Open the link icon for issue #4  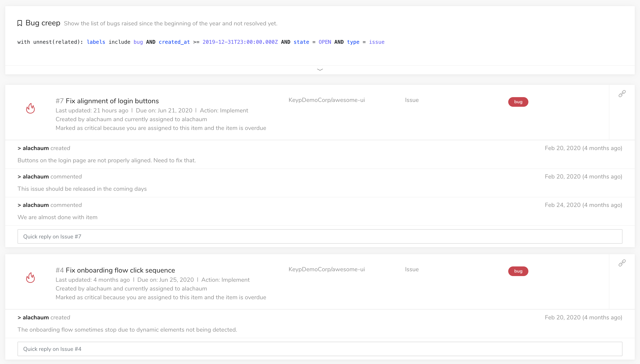[622, 263]
